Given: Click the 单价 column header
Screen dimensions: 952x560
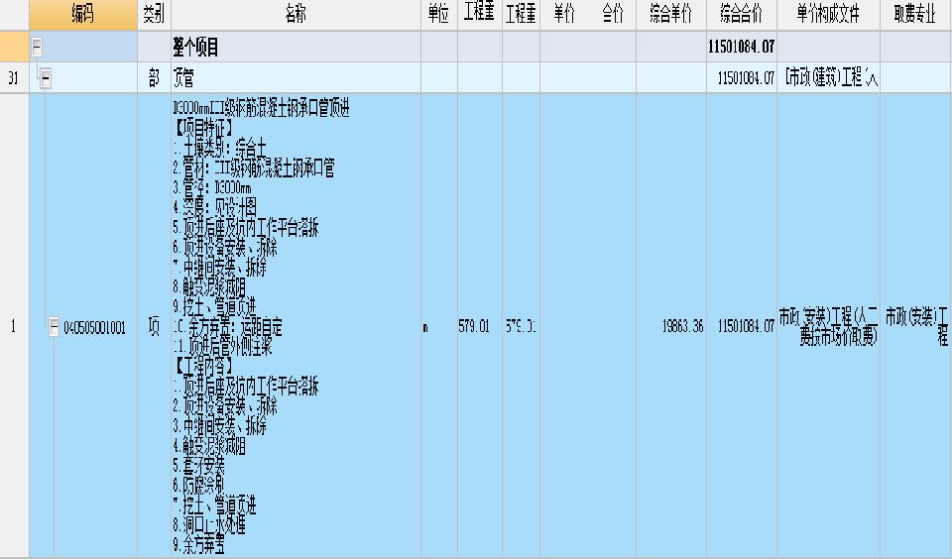Looking at the screenshot, I should 564,15.
